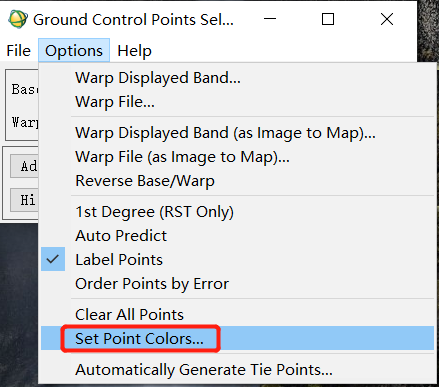
Task: Close the Options menu header
Action: coord(74,51)
